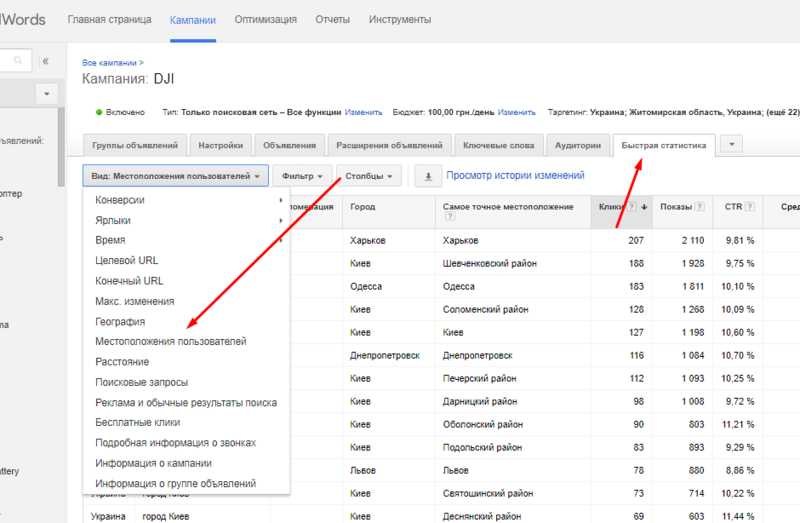Open the Фильтр dropdown
The height and width of the screenshot is (523, 800).
[x=303, y=176]
